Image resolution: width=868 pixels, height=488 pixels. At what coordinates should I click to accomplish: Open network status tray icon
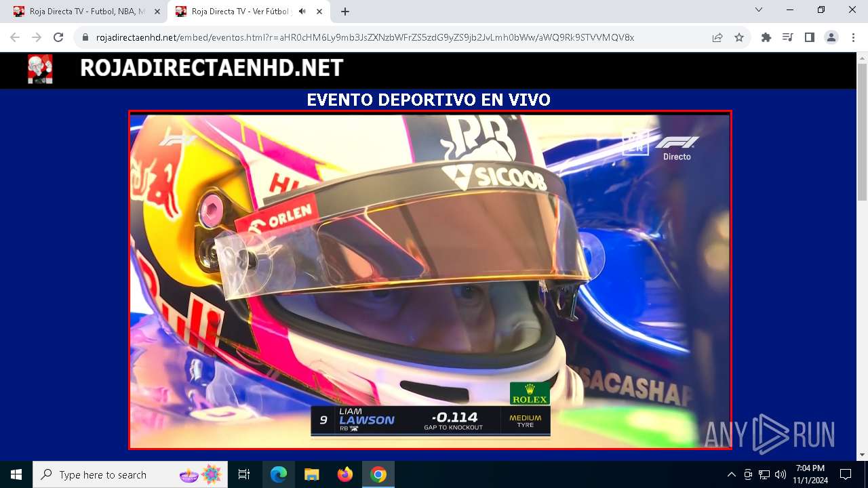click(764, 474)
